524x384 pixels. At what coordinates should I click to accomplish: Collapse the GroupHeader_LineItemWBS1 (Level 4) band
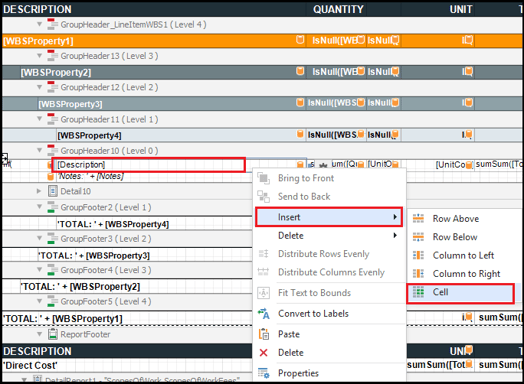point(39,24)
